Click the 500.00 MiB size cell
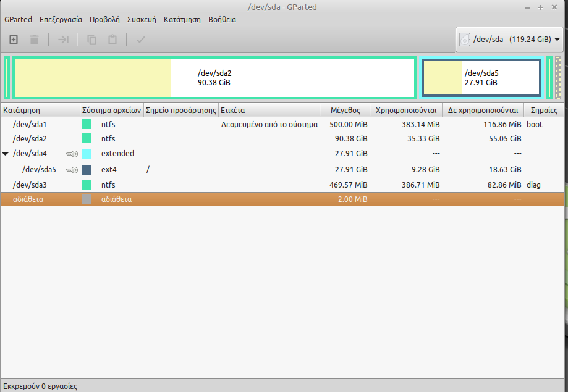 click(349, 125)
